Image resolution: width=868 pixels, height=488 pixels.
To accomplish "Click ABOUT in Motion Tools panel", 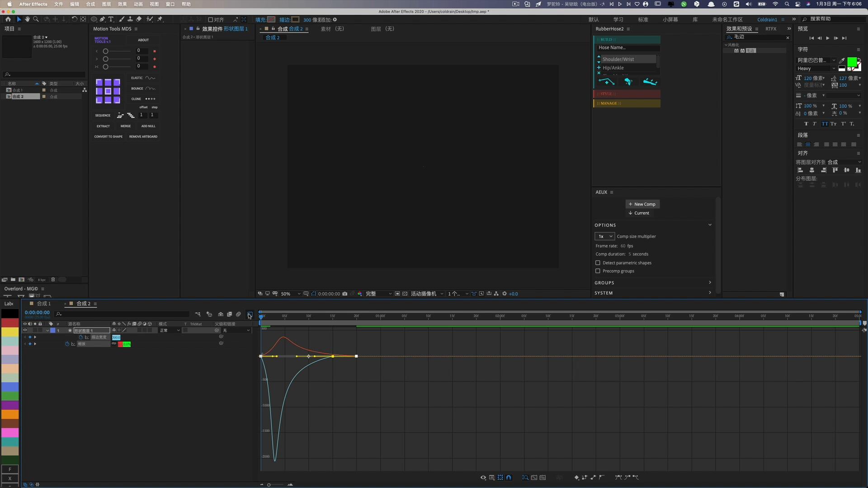I will tap(143, 40).
